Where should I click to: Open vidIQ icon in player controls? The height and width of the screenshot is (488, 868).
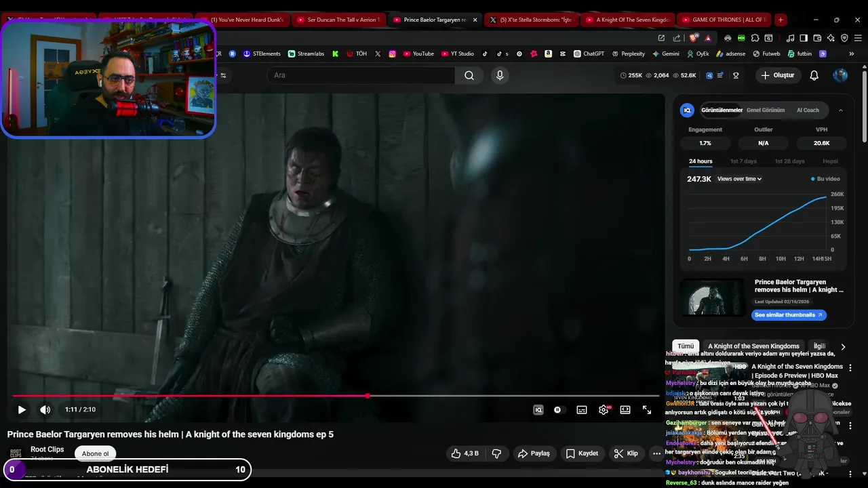pyautogui.click(x=538, y=409)
